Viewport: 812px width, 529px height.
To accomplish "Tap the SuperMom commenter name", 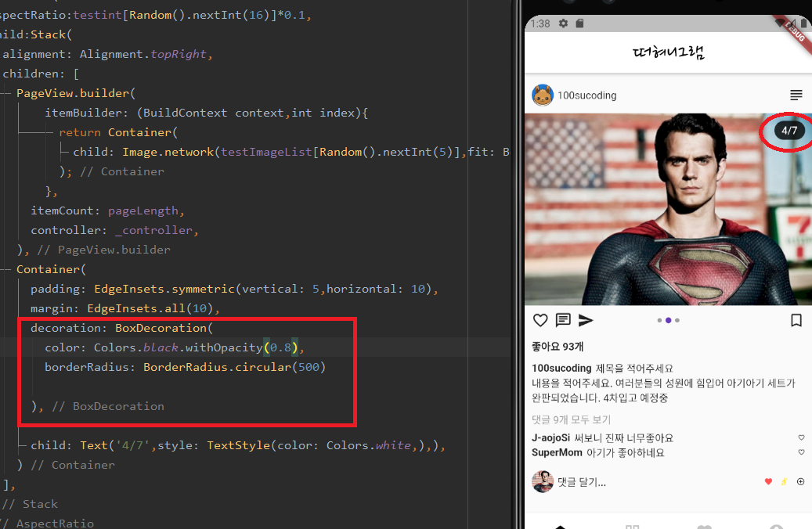I will click(x=557, y=452).
